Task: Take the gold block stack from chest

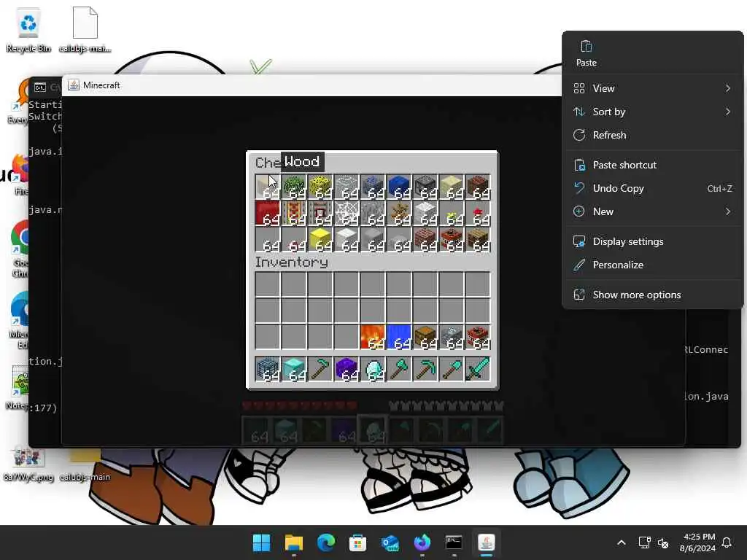Action: pos(320,239)
